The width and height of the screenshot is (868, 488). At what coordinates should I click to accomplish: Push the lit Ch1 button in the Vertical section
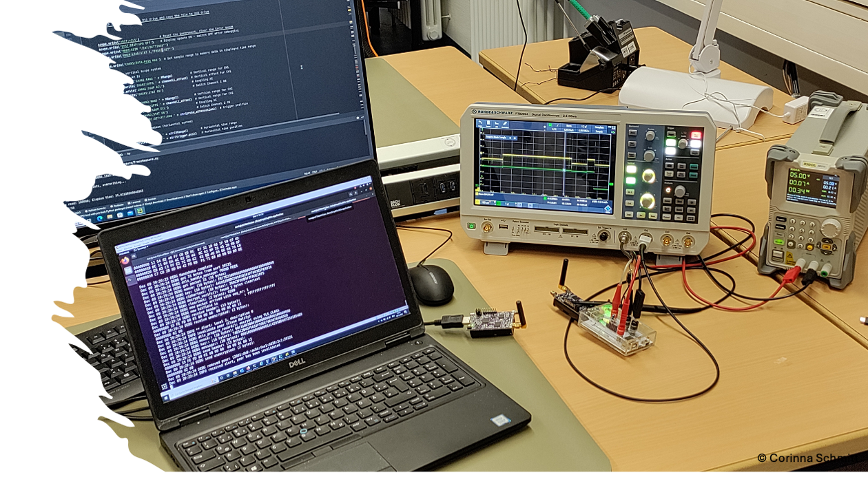(x=631, y=169)
